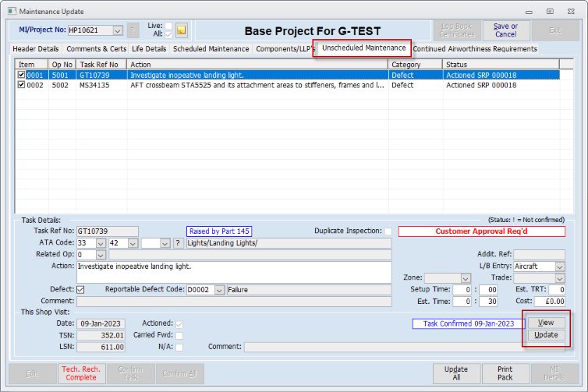Click the View button

tap(546, 323)
